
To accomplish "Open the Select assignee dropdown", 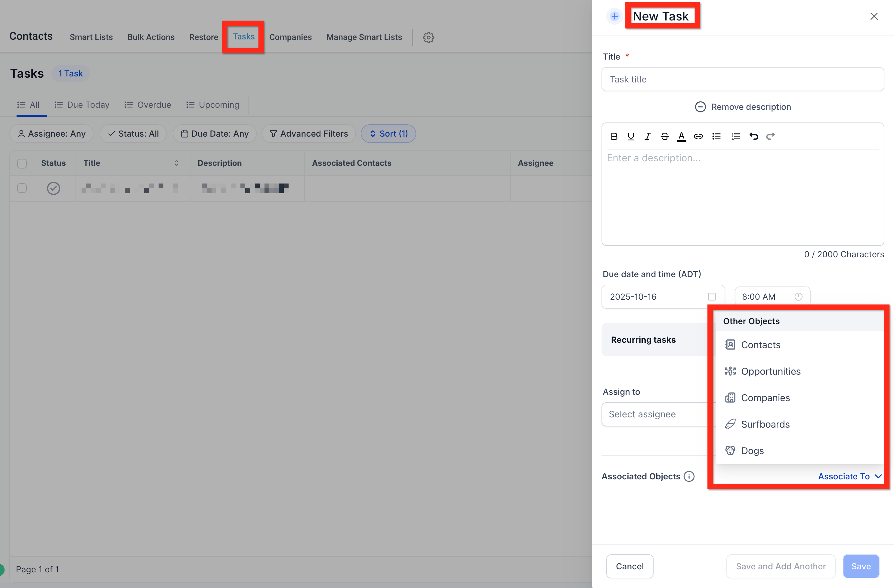I will tap(655, 414).
